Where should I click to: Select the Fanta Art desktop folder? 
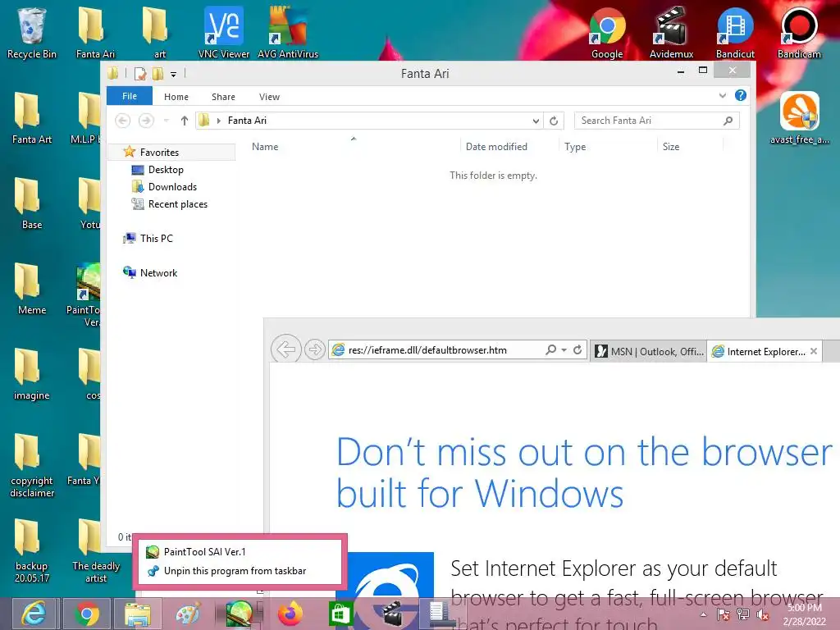(x=32, y=118)
